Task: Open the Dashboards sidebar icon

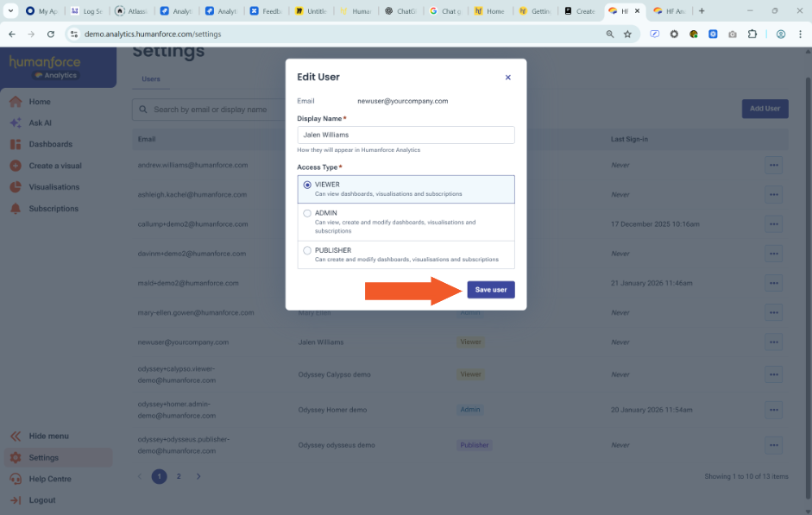Action: click(16, 144)
